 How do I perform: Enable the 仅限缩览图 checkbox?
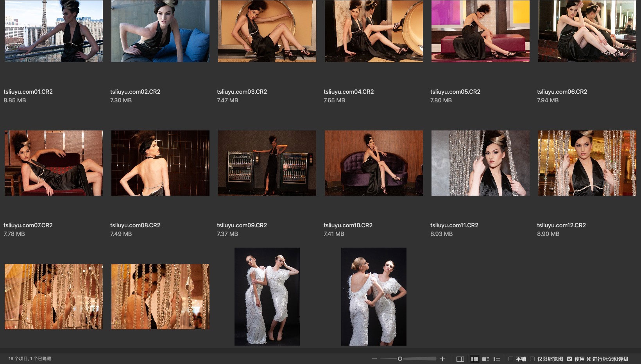pos(532,359)
